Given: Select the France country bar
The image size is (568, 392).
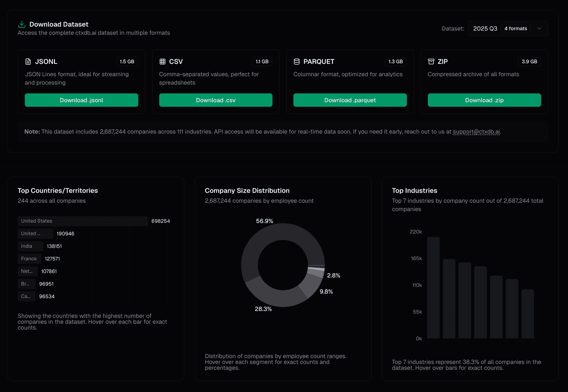Looking at the screenshot, I should [x=29, y=259].
